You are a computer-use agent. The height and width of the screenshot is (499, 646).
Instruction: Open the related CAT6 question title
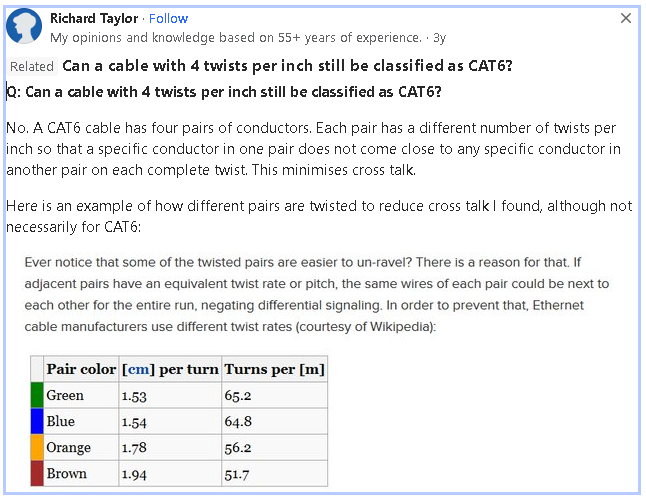pyautogui.click(x=288, y=67)
